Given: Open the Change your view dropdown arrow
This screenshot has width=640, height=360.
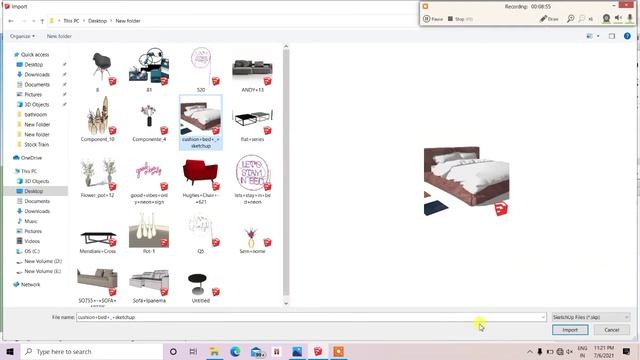Looking at the screenshot, I should [x=598, y=36].
